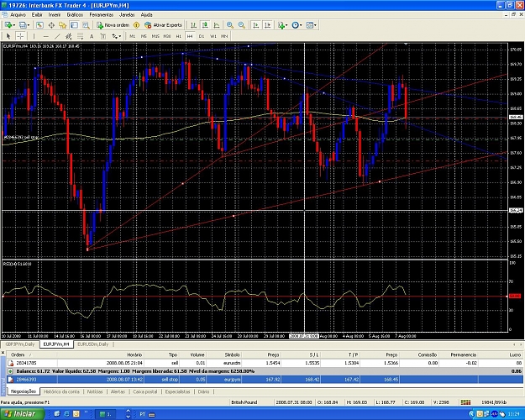Open the Data Window icon
The image size is (525, 420).
click(x=51, y=25)
